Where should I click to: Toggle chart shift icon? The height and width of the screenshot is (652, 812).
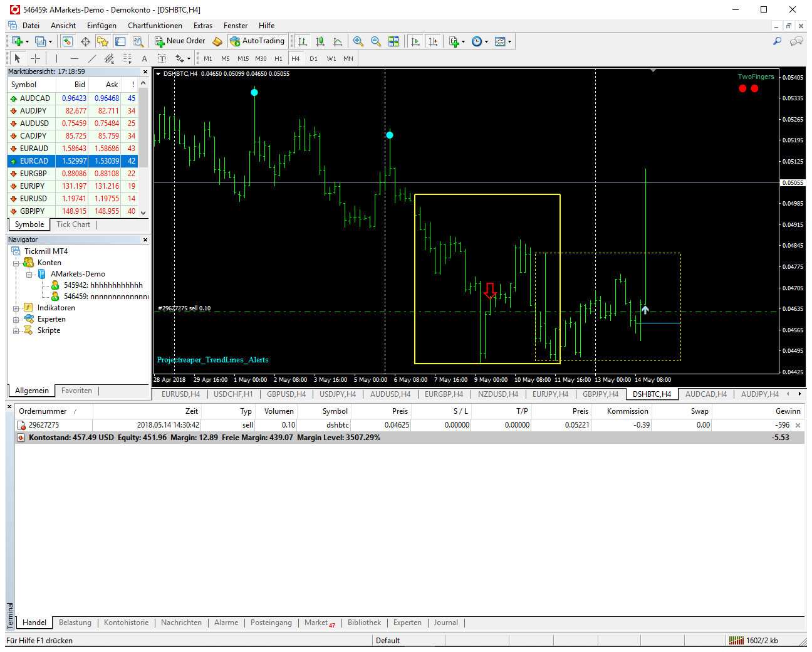[x=432, y=41]
